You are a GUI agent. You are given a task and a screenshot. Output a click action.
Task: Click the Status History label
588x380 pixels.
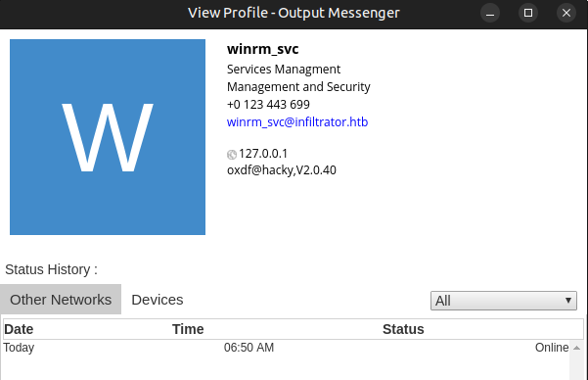click(52, 269)
